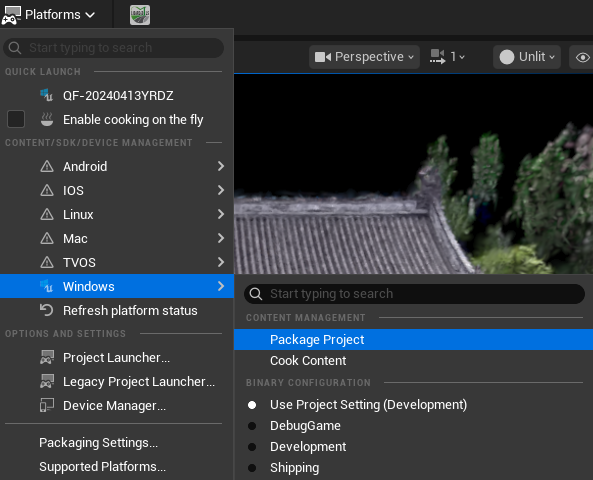Select Development binary configuration
593x480 pixels.
pos(413,447)
